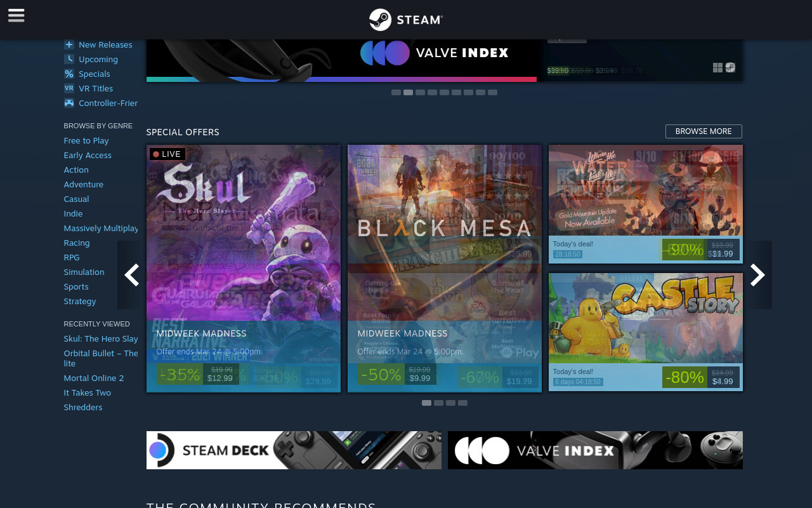Image resolution: width=812 pixels, height=508 pixels.
Task: Select second featured carousel dot
Action: click(x=408, y=92)
